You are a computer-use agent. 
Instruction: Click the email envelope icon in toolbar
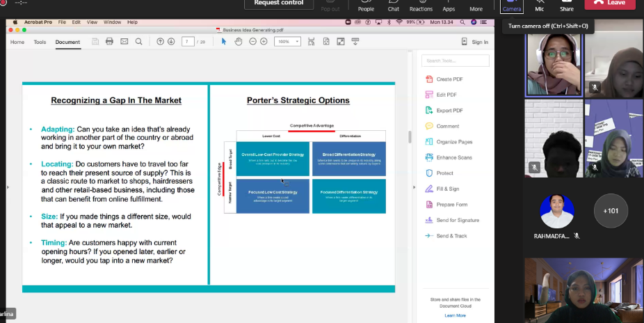(x=124, y=42)
